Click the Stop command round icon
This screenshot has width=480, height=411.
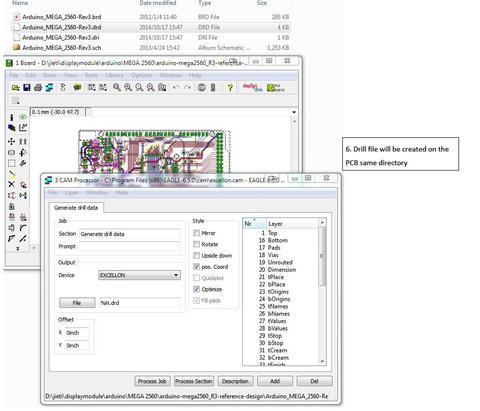click(x=201, y=88)
